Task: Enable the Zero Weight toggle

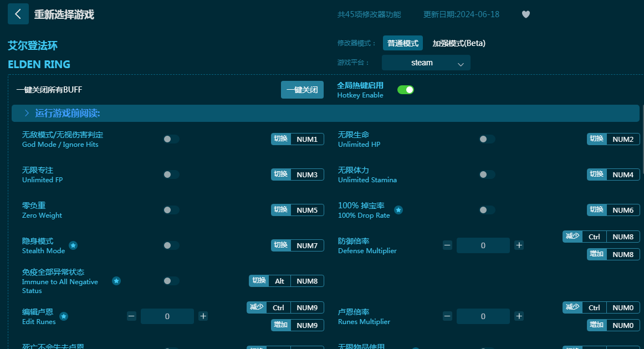Action: click(x=171, y=210)
